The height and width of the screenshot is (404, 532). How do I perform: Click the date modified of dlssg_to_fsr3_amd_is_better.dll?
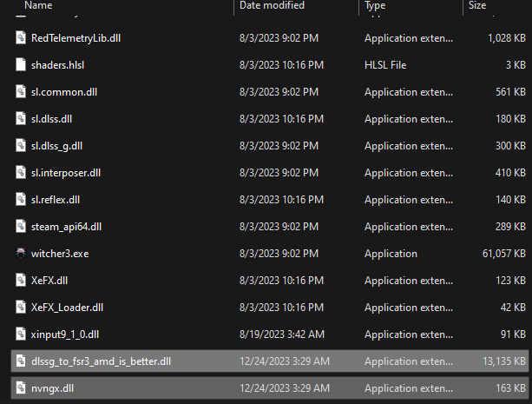[x=285, y=361]
